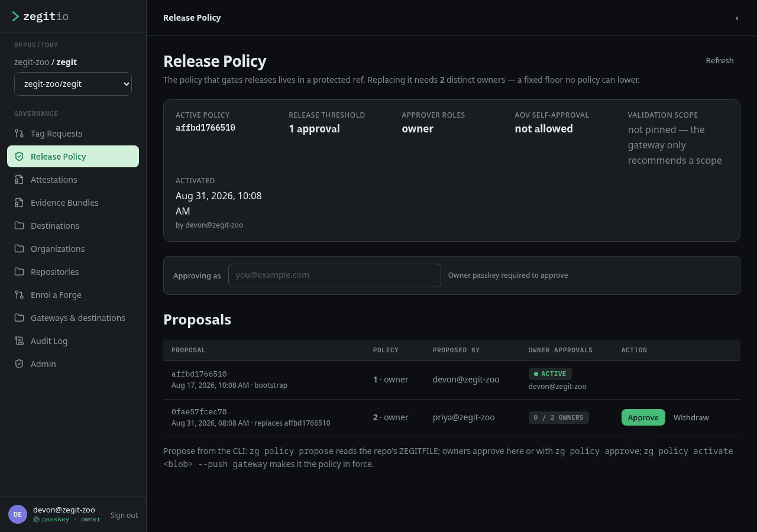Click the 2 · owner policy cell
This screenshot has height=532, width=757.
pyautogui.click(x=391, y=417)
